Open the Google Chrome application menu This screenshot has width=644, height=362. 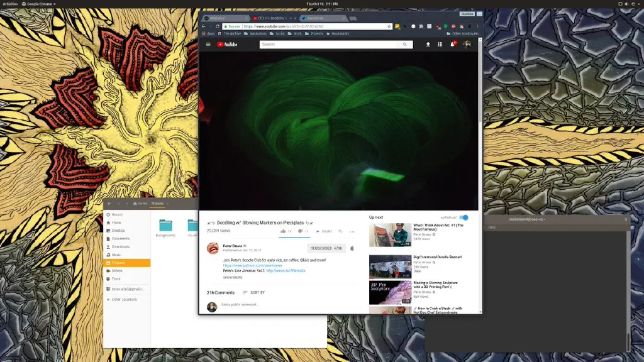pos(38,4)
